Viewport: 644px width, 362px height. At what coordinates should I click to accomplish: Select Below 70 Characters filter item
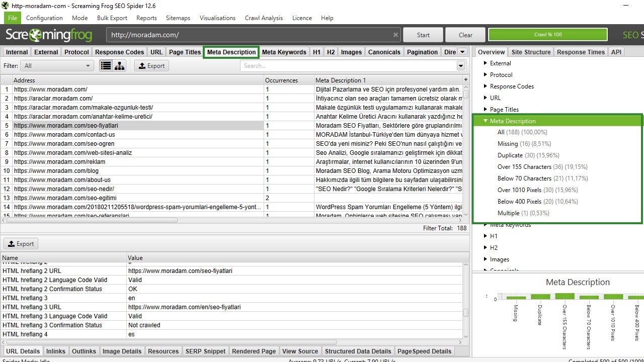click(542, 178)
